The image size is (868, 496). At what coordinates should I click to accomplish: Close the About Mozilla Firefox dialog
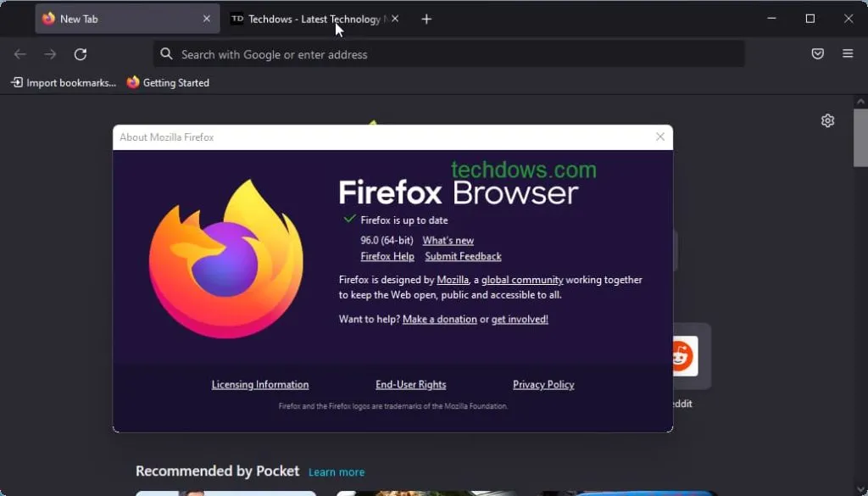tap(659, 137)
